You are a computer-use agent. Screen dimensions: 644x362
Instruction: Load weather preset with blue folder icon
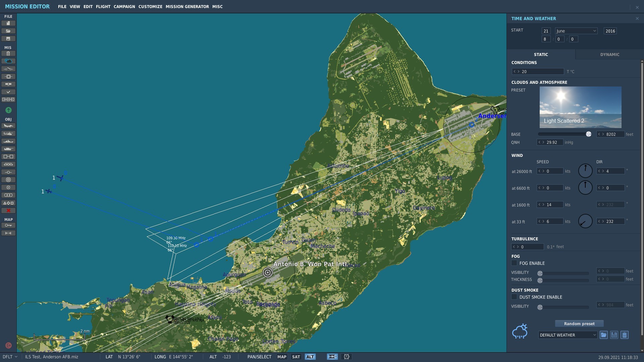point(603,335)
